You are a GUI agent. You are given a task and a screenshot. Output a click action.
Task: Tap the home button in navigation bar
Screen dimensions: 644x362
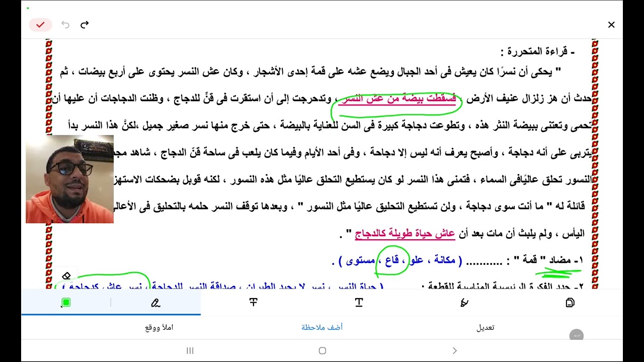(x=323, y=350)
